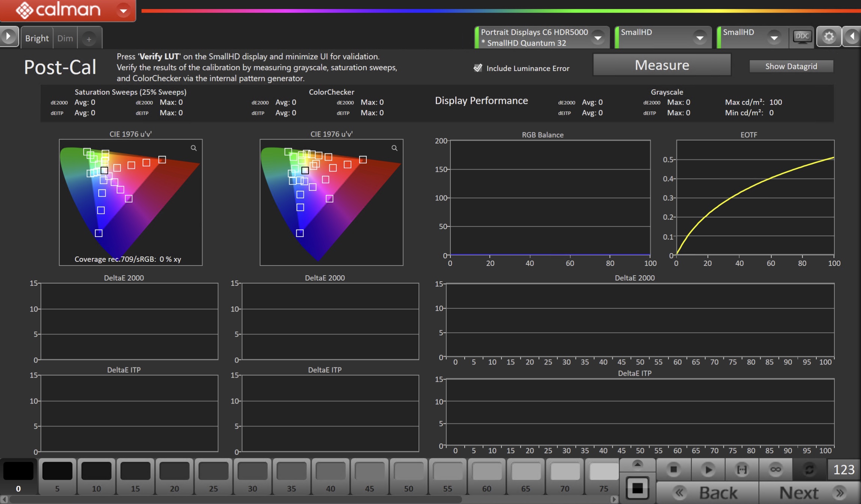
Task: Toggle Include Luminance Error checkbox
Action: (478, 68)
